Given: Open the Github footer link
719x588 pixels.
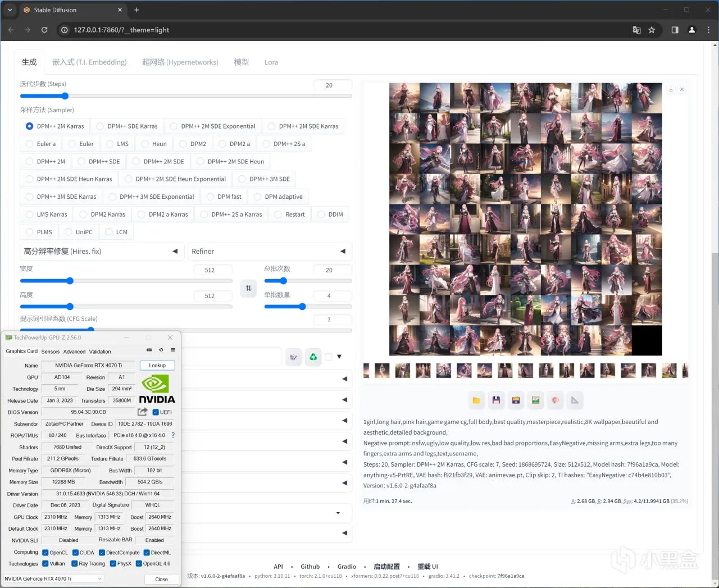Looking at the screenshot, I should point(310,567).
